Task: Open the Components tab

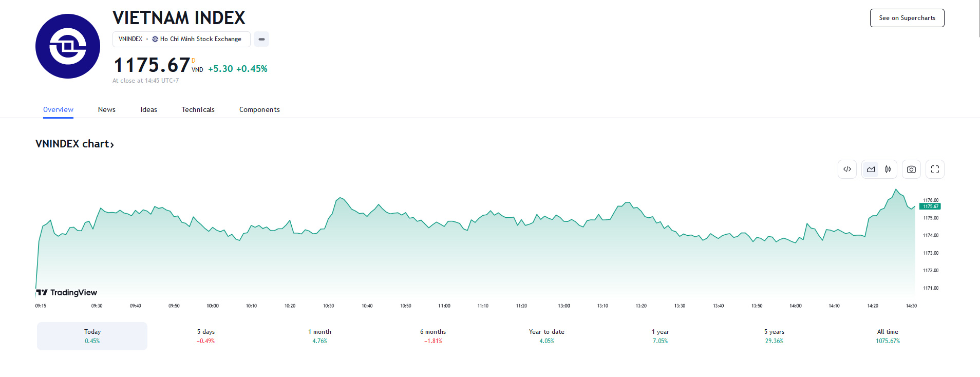Action: pyautogui.click(x=259, y=109)
